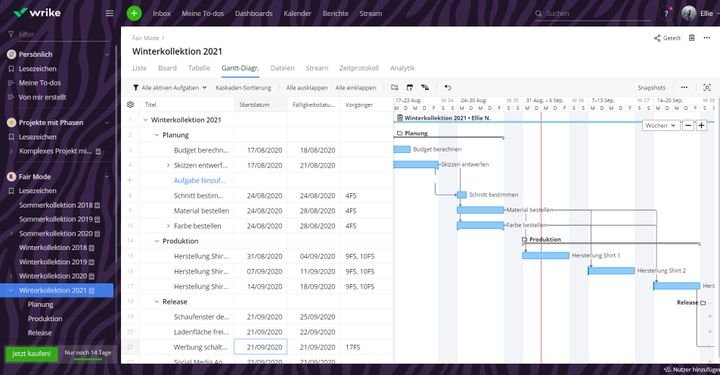The width and height of the screenshot is (720, 375).
Task: Click plus icon beside Aufgabe hinzufügen row
Action: coord(130,180)
